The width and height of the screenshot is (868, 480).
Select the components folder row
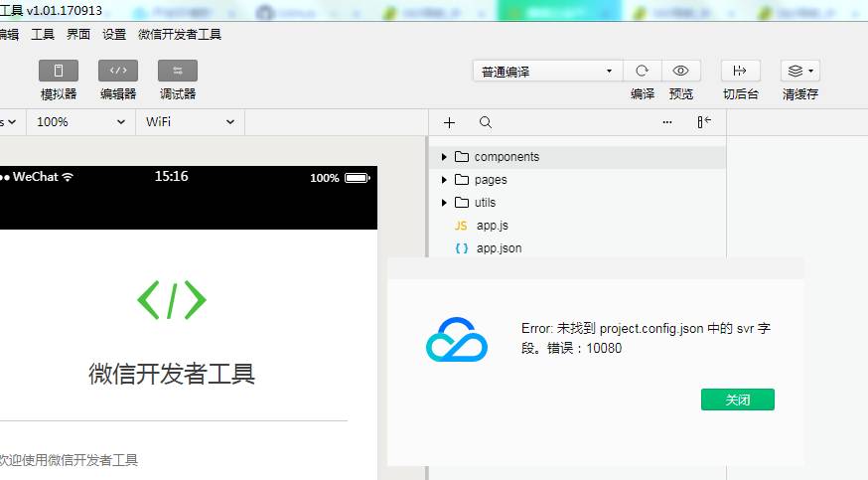click(578, 157)
